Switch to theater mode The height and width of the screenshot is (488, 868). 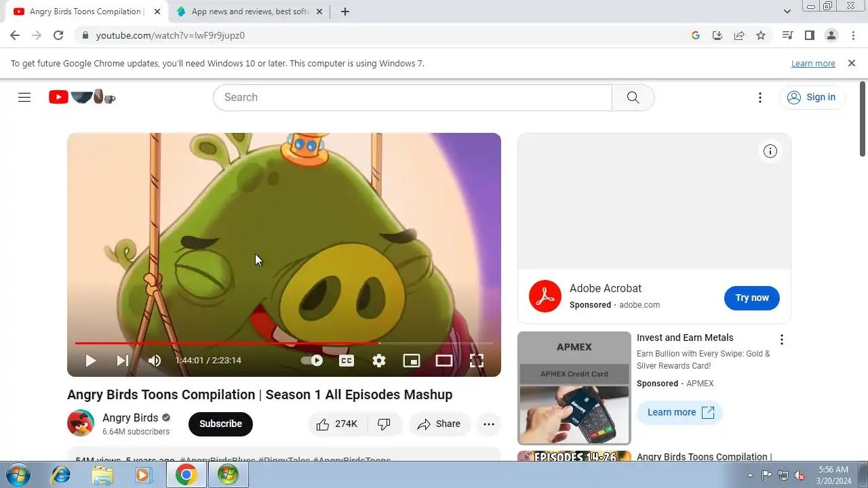click(444, 361)
